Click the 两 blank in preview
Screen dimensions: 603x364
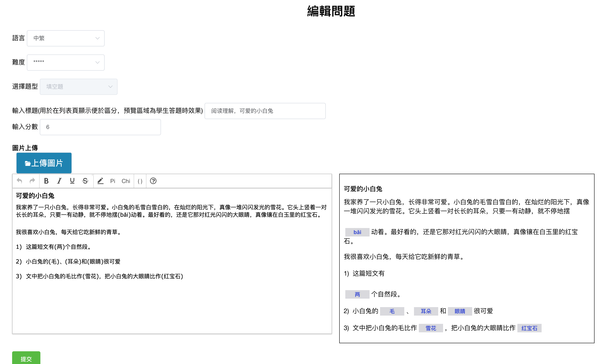tap(357, 294)
